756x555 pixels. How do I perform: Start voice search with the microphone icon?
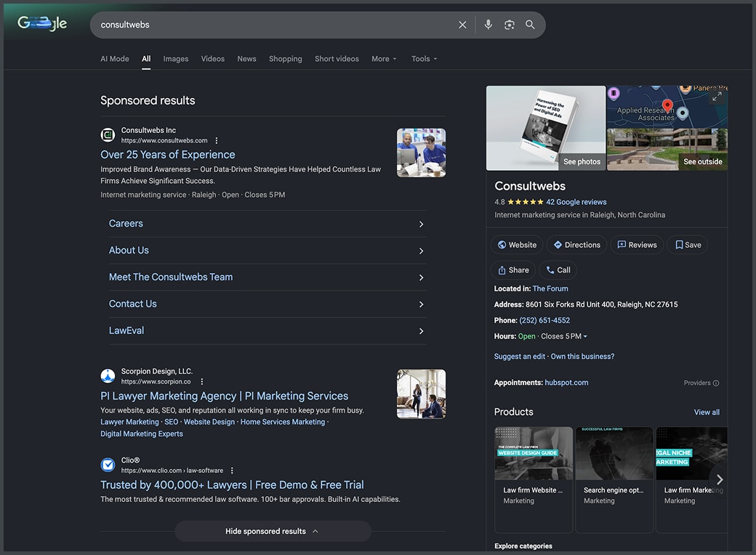coord(488,24)
